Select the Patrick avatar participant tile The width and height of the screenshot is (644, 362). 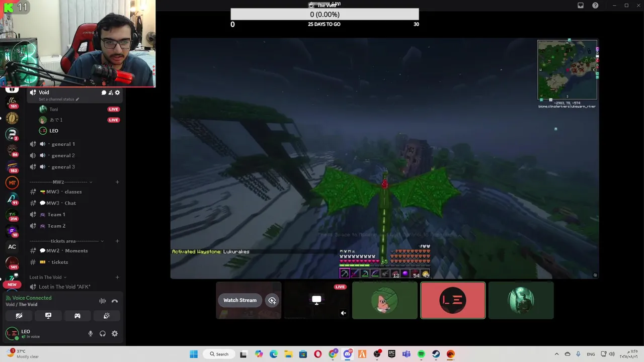(385, 300)
